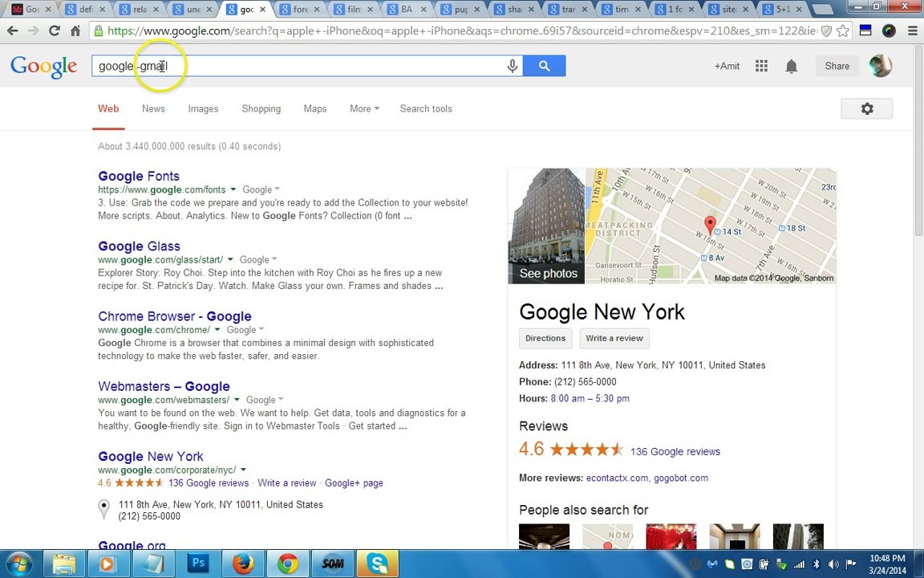924x578 pixels.
Task: Expand green arrow beside google.com/glass/start
Action: click(230, 259)
